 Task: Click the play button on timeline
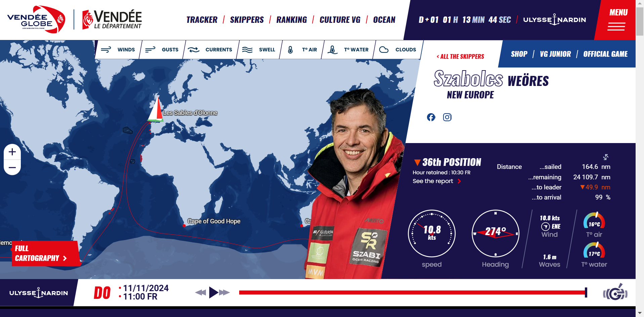(213, 292)
